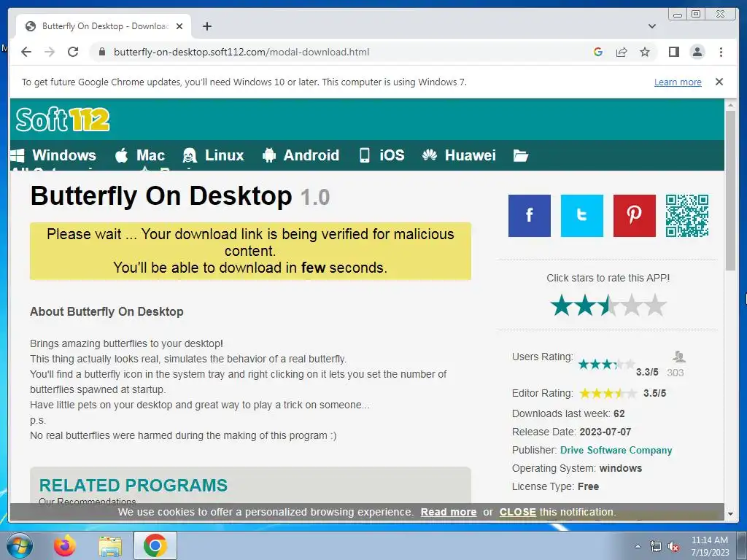Open the network tray icon
The height and width of the screenshot is (560, 747).
click(x=656, y=546)
